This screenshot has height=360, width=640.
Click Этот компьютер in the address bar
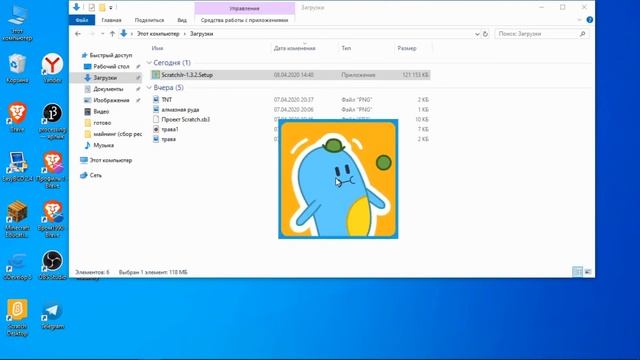click(158, 34)
